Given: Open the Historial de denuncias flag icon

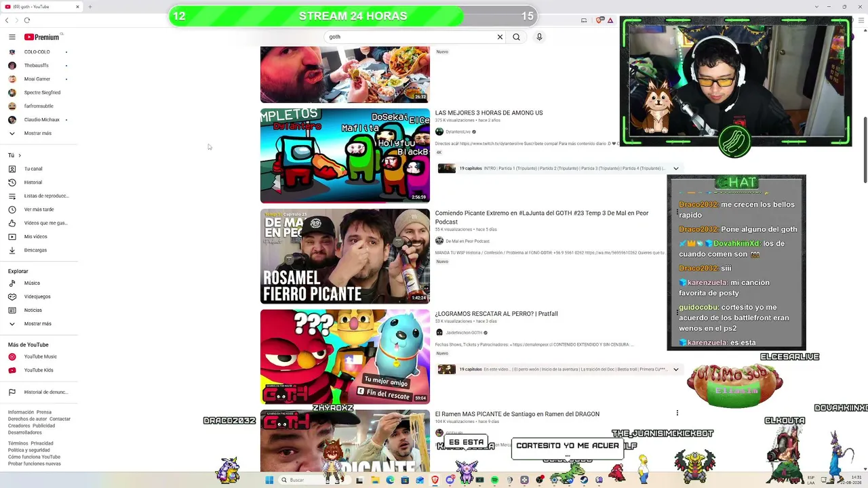Looking at the screenshot, I should point(12,392).
